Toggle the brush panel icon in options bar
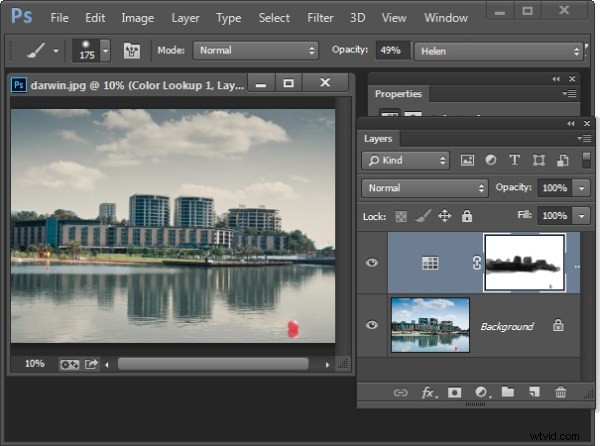Image resolution: width=600 pixels, height=446 pixels. click(x=132, y=50)
